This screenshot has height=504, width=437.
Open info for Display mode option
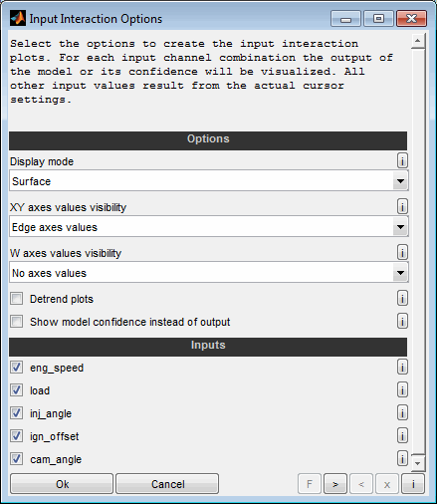[402, 161]
